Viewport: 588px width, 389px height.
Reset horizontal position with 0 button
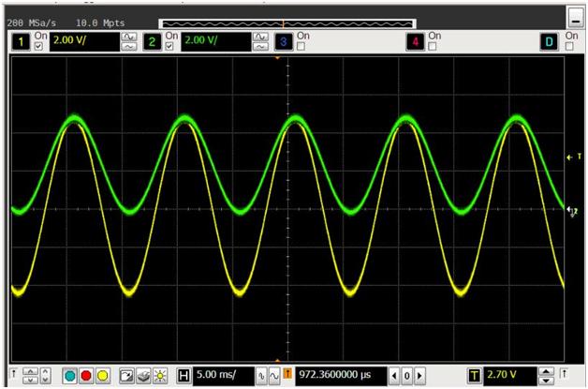(x=407, y=376)
